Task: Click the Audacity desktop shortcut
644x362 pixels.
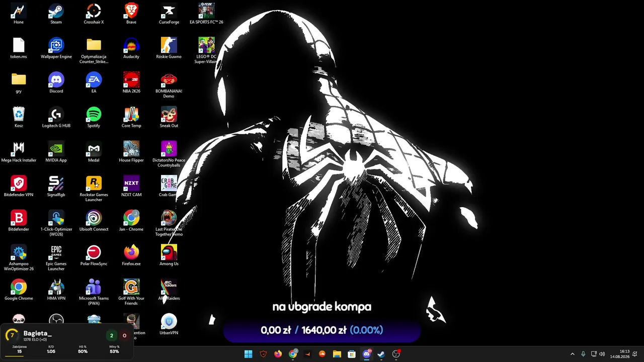Action: tap(131, 49)
